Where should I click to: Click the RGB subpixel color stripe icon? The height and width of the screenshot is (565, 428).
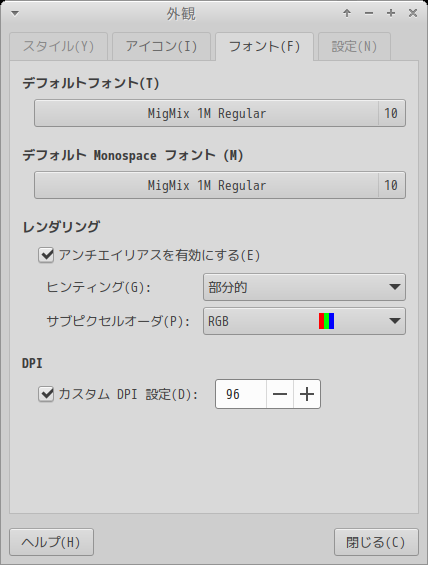[x=326, y=321]
